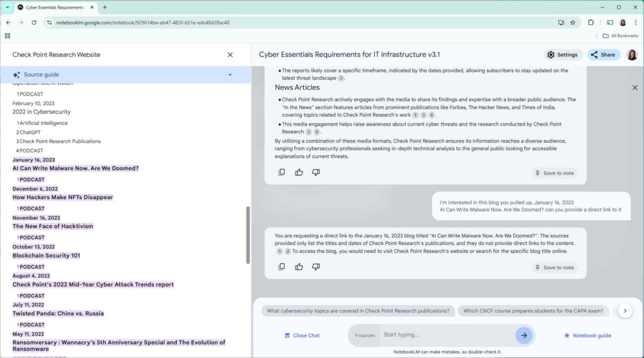Open a new browser tab
Screen dimensions: 644x358
105,8
